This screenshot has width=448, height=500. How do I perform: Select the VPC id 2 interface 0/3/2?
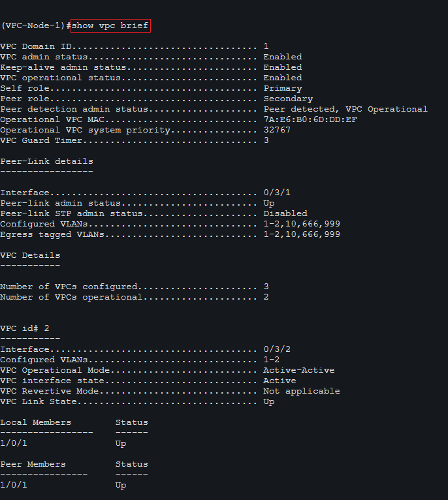tap(277, 349)
